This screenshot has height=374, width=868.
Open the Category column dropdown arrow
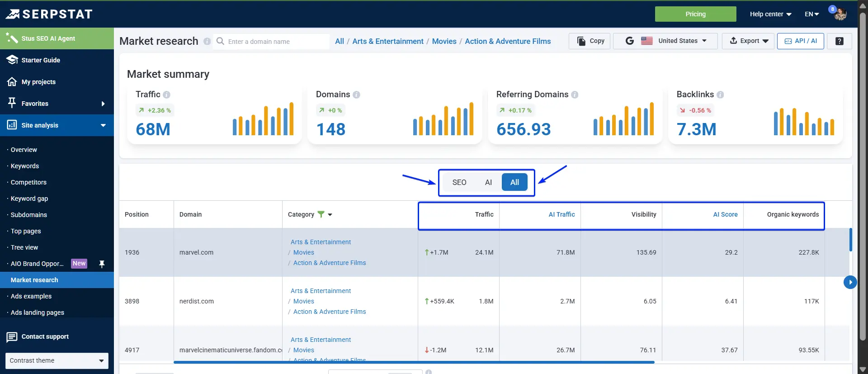pyautogui.click(x=330, y=215)
